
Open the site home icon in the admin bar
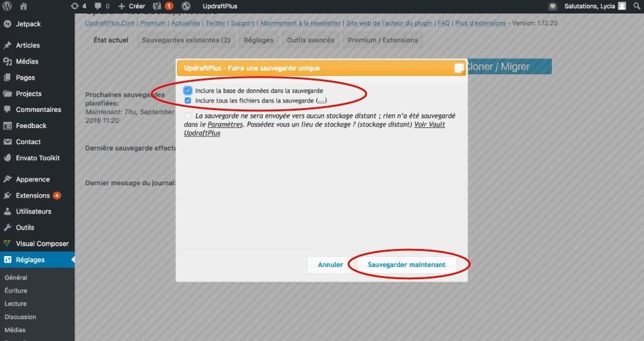tap(24, 6)
